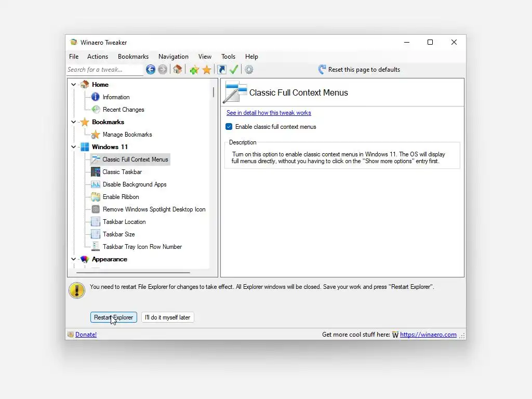Image resolution: width=532 pixels, height=399 pixels.
Task: Click the Reset this page icon
Action: [322, 70]
